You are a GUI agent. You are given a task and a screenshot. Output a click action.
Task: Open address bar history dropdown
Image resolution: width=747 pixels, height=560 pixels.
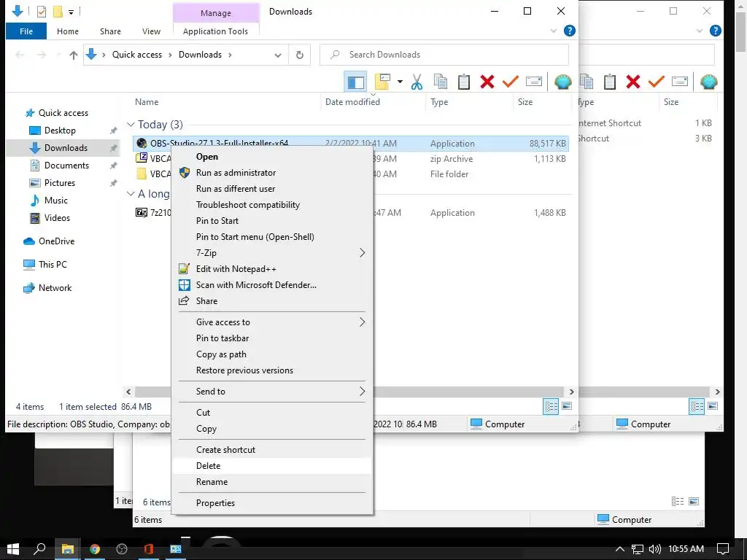278,55
